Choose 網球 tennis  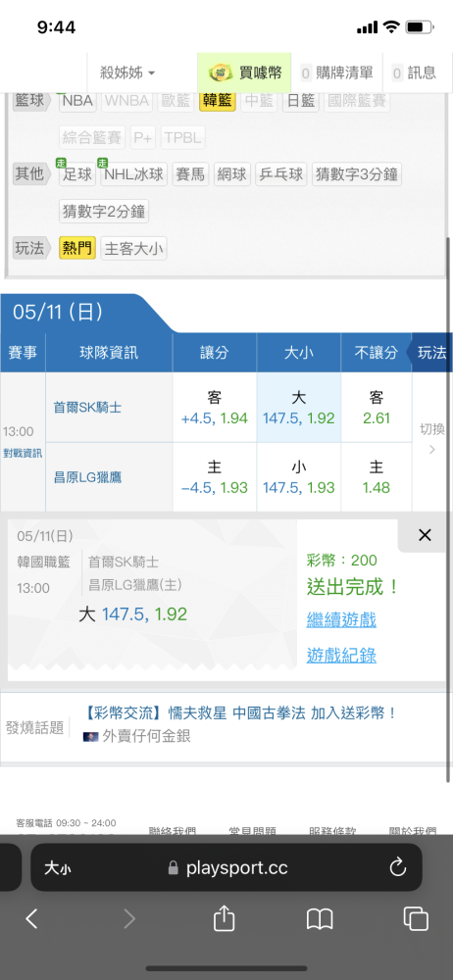click(232, 174)
